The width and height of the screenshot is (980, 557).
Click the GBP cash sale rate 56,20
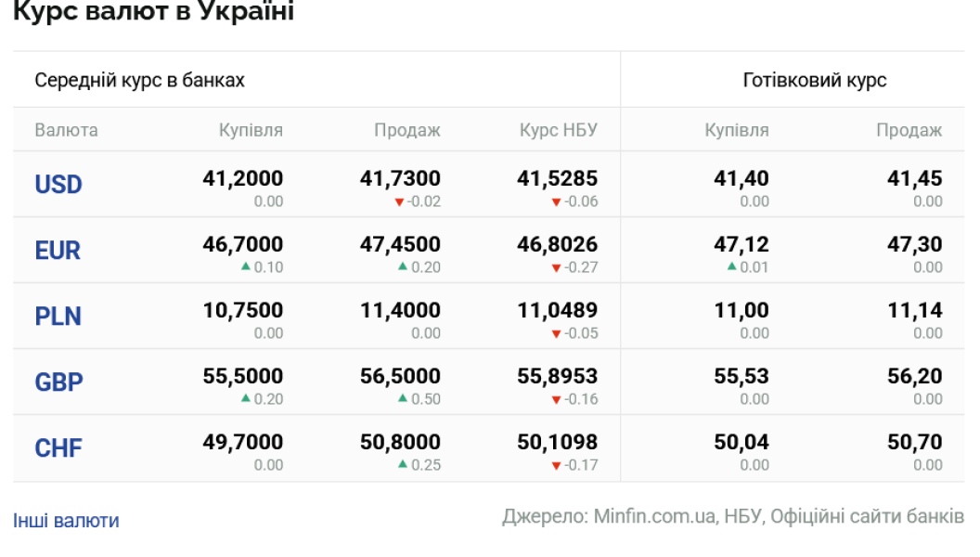coord(915,376)
